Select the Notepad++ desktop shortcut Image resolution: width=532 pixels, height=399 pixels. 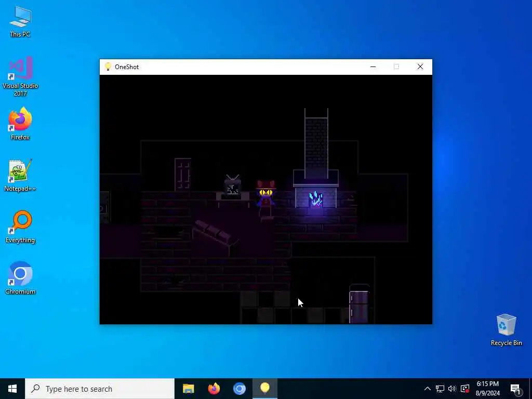pyautogui.click(x=20, y=176)
